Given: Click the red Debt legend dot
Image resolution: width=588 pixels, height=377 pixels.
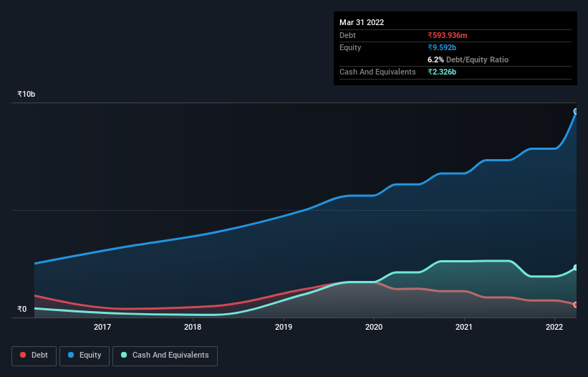Looking at the screenshot, I should 23,355.
